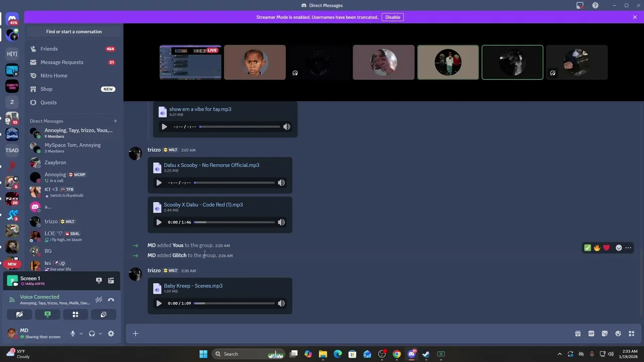Show hidden system tray icons

[559, 354]
